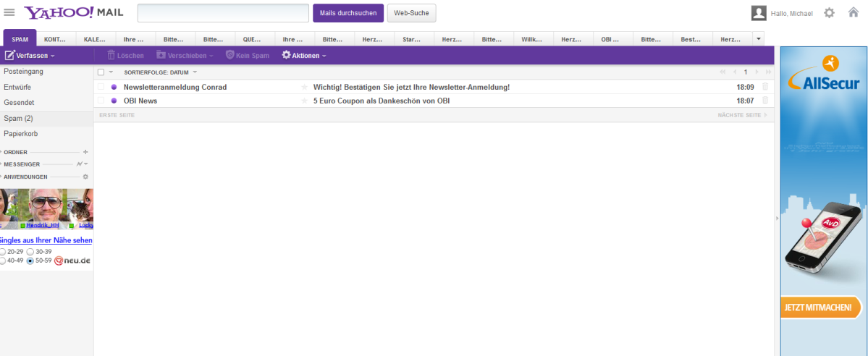The image size is (868, 356).
Task: Switch to the SPAM tab
Action: [20, 39]
